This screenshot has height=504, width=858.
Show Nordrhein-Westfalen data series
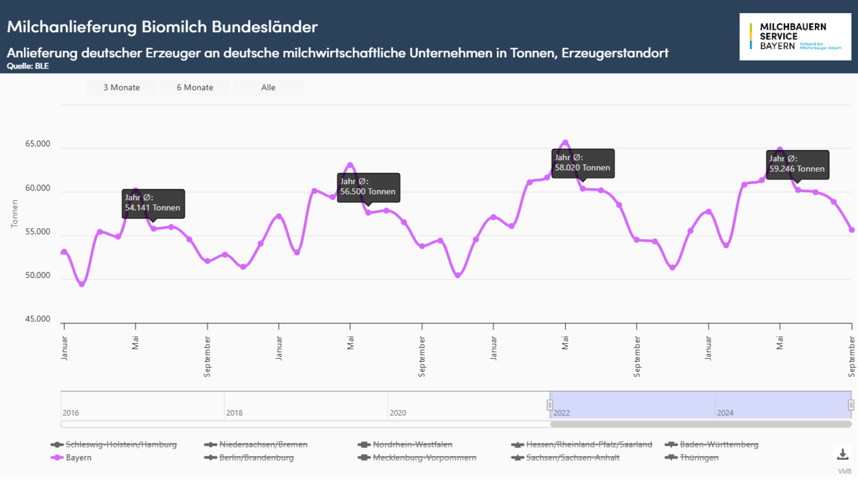pos(412,445)
